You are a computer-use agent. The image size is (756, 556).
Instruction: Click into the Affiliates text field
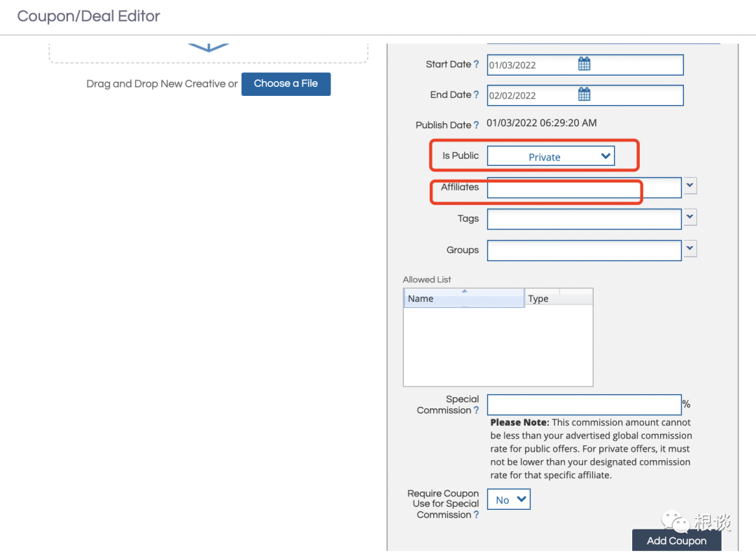[584, 188]
